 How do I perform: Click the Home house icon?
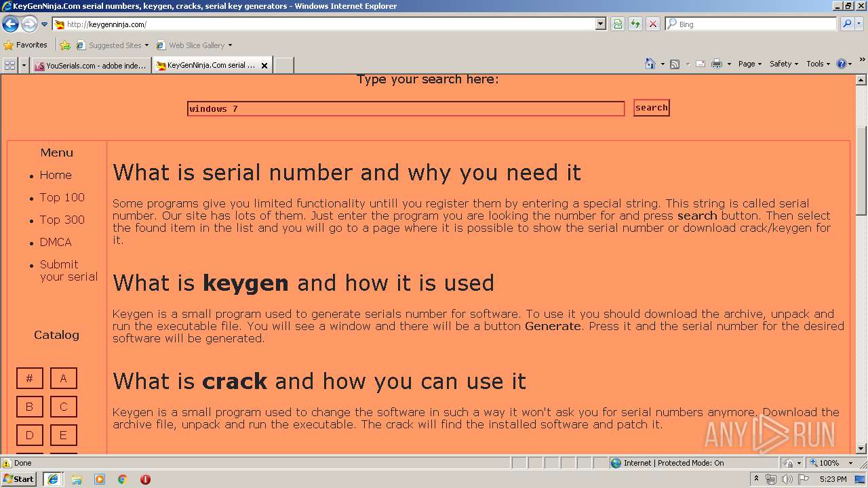pos(650,64)
